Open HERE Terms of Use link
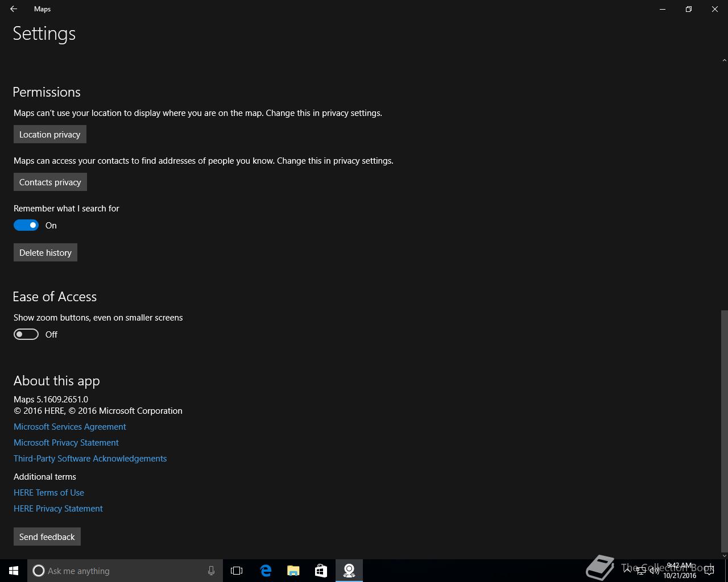This screenshot has height=582, width=728. [x=49, y=493]
